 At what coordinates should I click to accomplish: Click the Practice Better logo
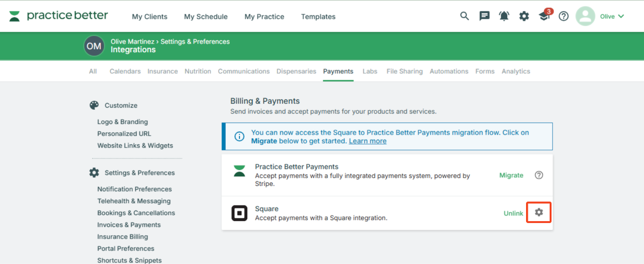tap(58, 16)
